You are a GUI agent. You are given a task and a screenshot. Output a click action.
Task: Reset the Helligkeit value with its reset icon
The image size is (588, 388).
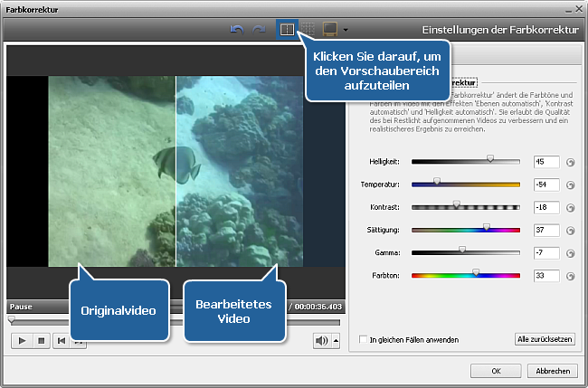tap(570, 163)
